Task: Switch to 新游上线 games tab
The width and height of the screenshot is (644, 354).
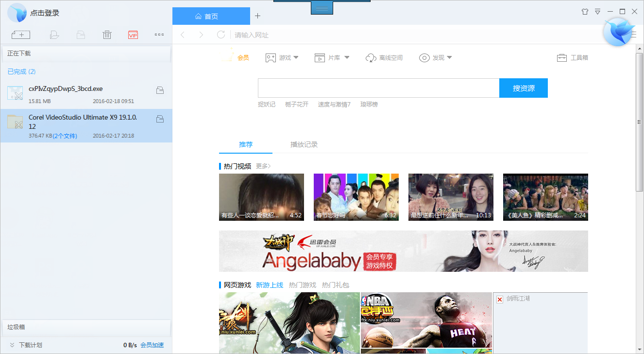Action: pyautogui.click(x=270, y=285)
